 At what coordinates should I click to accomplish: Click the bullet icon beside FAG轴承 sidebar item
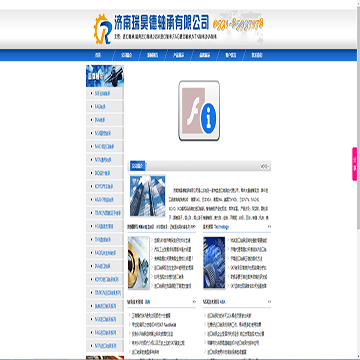[92, 107]
